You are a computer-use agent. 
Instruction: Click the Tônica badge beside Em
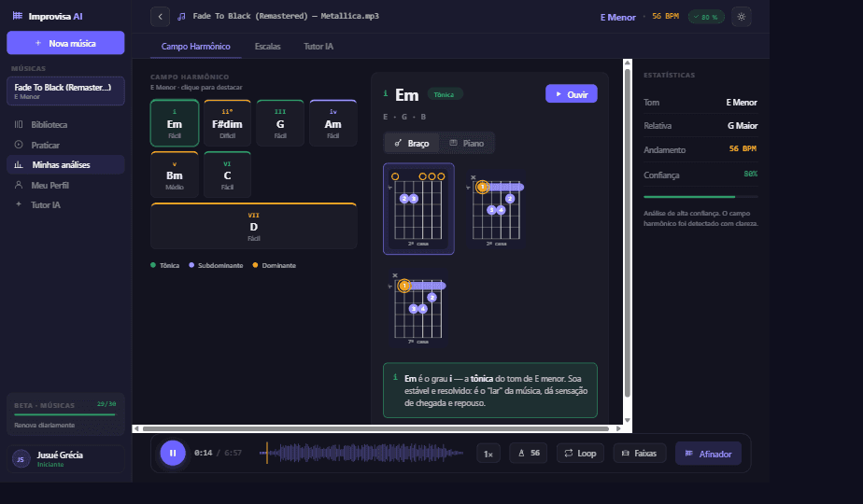(445, 94)
